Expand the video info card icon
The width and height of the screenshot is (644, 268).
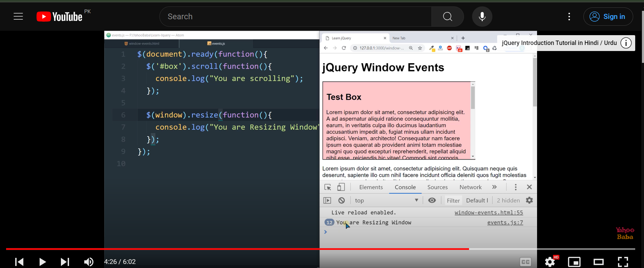(x=626, y=43)
